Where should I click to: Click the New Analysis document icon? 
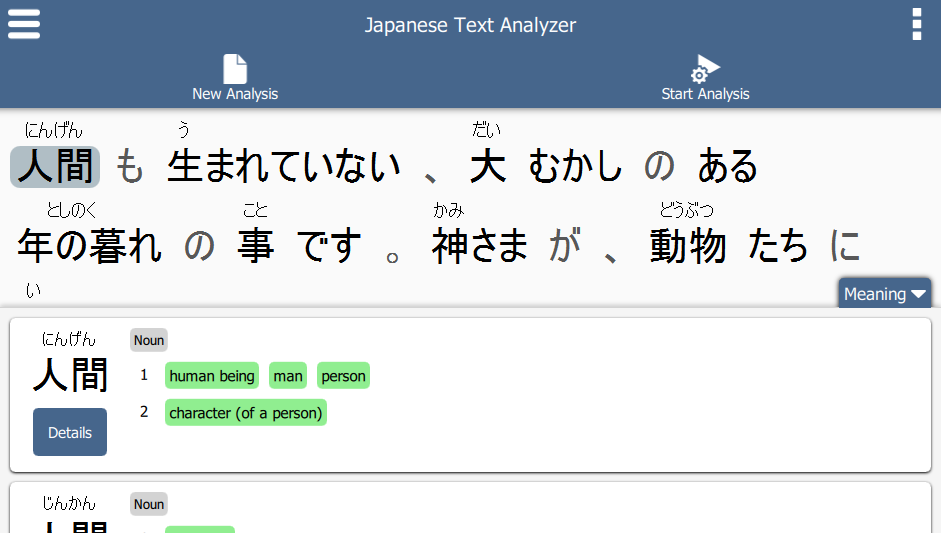(235, 69)
